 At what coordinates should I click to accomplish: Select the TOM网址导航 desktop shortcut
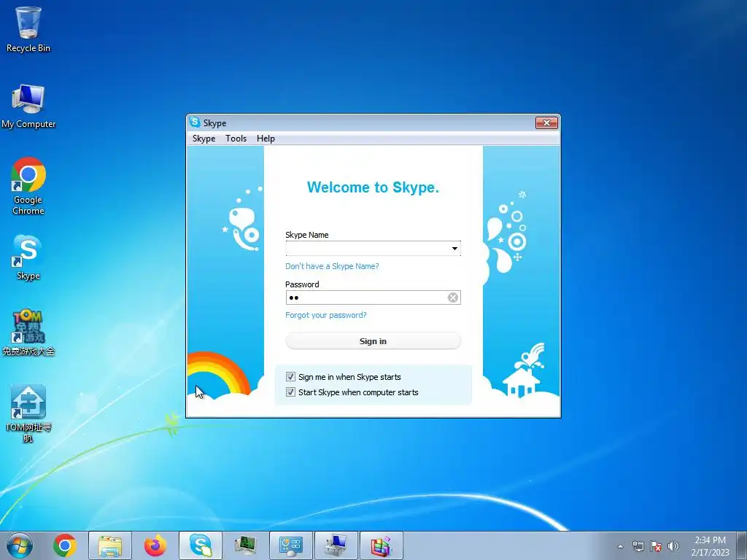tap(28, 413)
